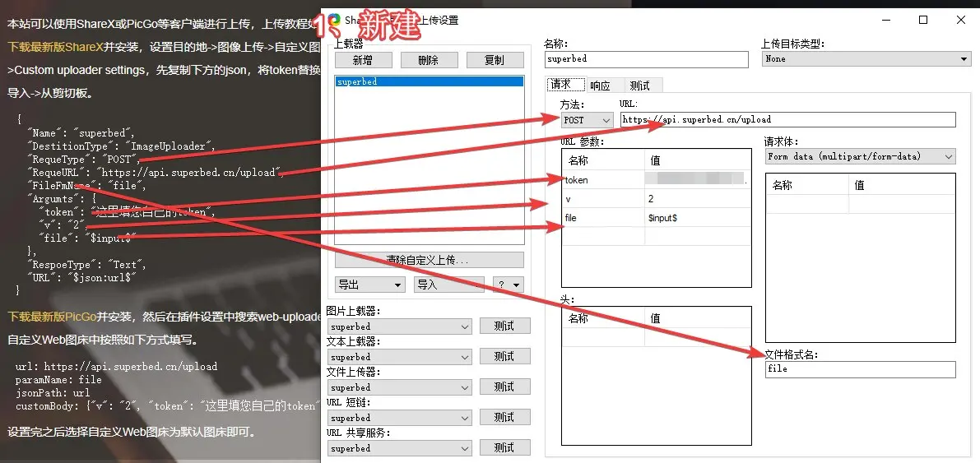Open the 上传目标类型 dropdown showing None

click(866, 58)
